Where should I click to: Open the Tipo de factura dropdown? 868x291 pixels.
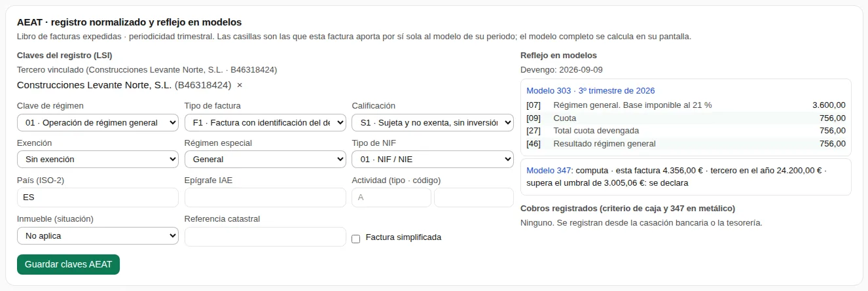click(x=265, y=122)
